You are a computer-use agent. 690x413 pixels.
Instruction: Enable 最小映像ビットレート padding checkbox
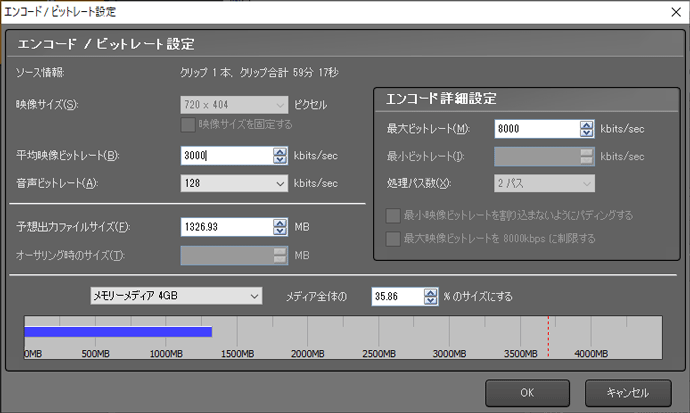click(391, 215)
